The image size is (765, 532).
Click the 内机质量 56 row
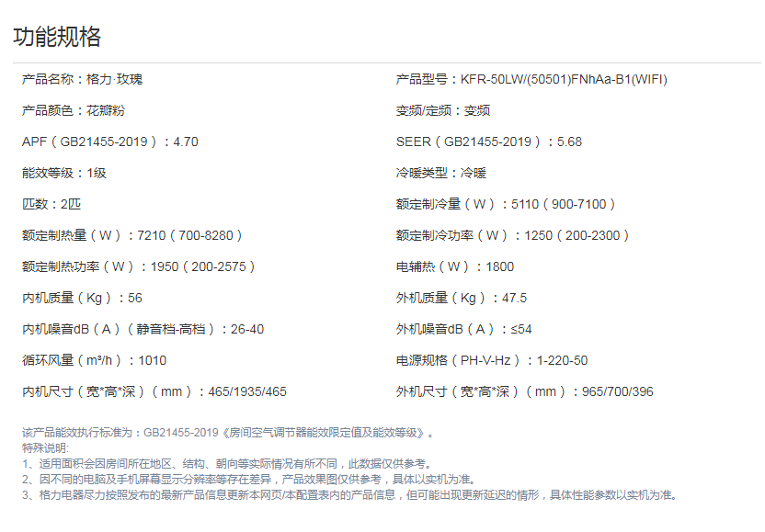coord(82,298)
